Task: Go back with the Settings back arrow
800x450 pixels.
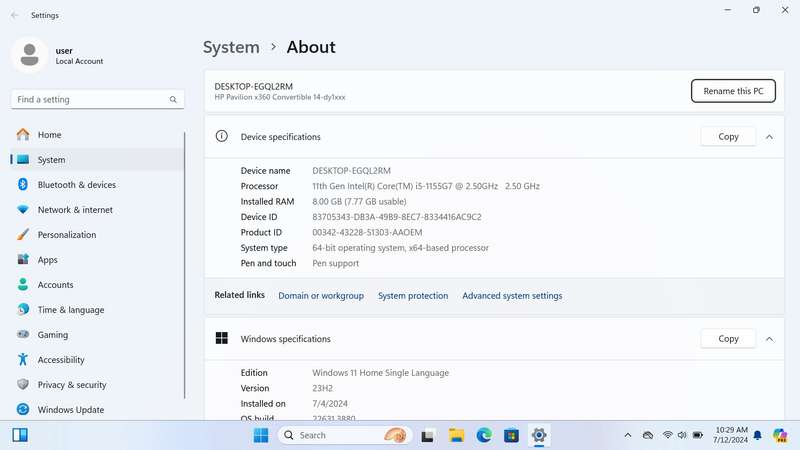Action: [14, 15]
